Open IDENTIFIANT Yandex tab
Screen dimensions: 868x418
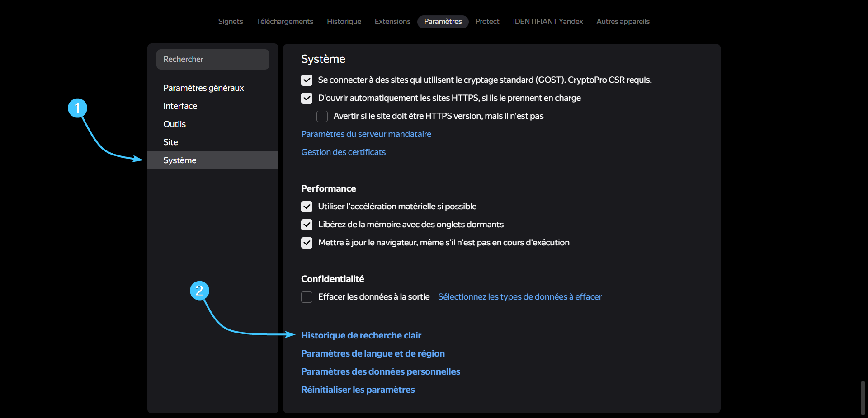pyautogui.click(x=548, y=21)
